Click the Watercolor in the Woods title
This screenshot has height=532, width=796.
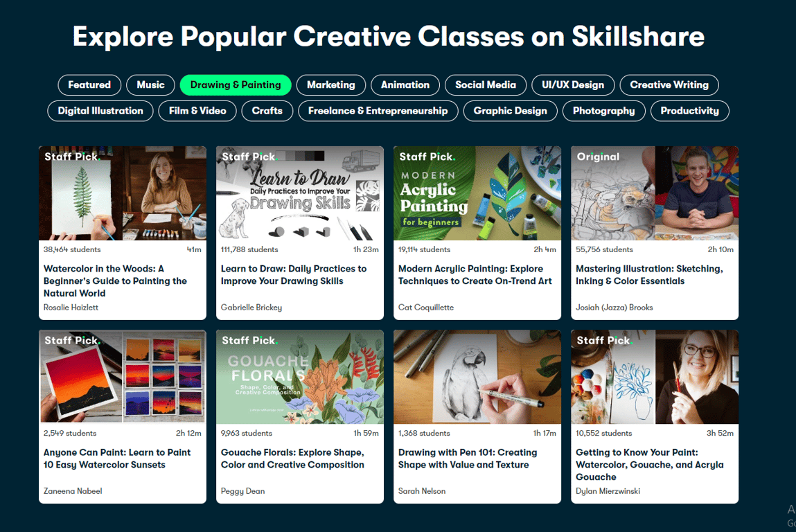point(115,281)
